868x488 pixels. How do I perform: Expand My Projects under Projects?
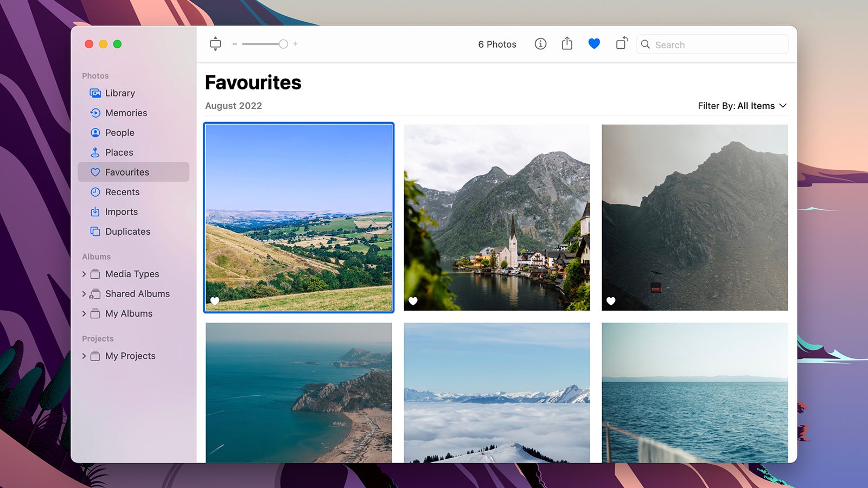(x=85, y=356)
